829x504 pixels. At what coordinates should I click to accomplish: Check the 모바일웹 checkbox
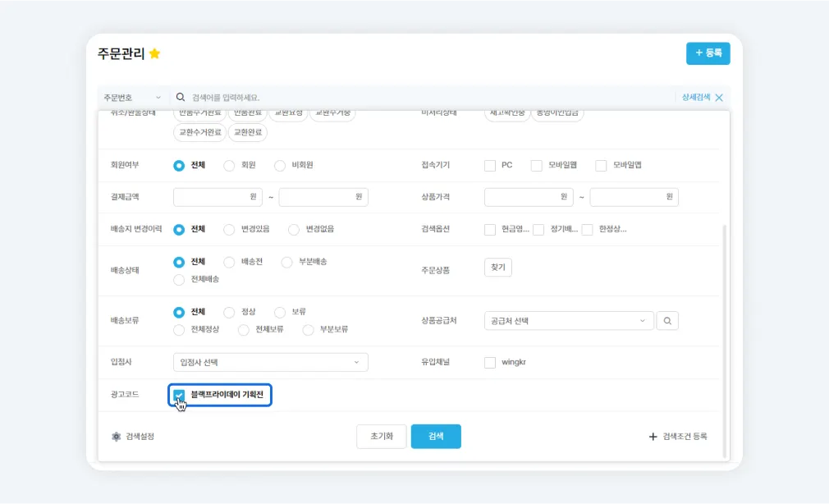537,166
